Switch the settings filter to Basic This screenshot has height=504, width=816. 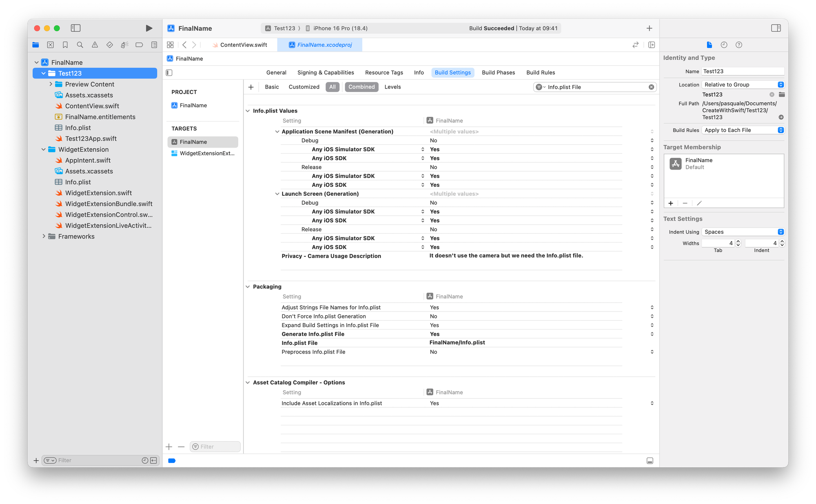(272, 87)
